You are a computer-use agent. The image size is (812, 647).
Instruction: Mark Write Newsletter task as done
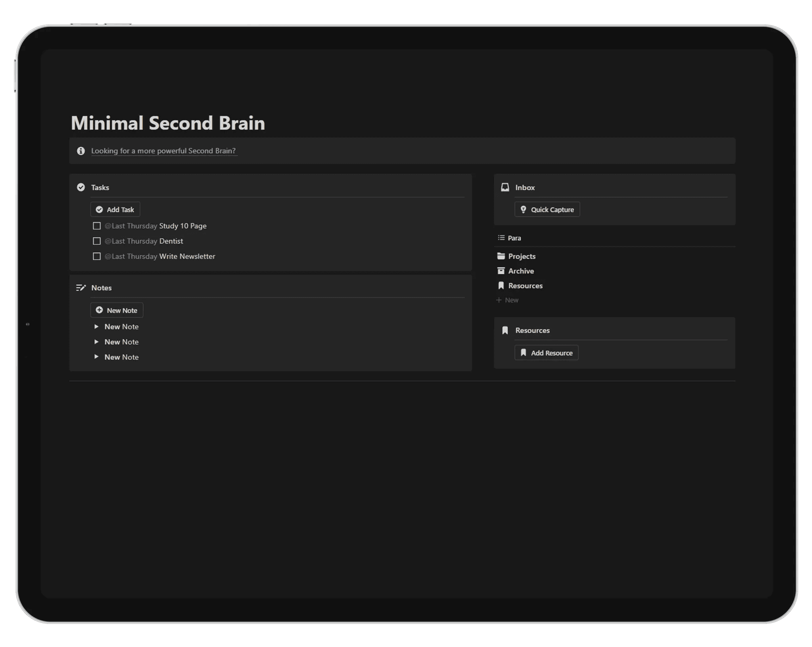pyautogui.click(x=96, y=257)
